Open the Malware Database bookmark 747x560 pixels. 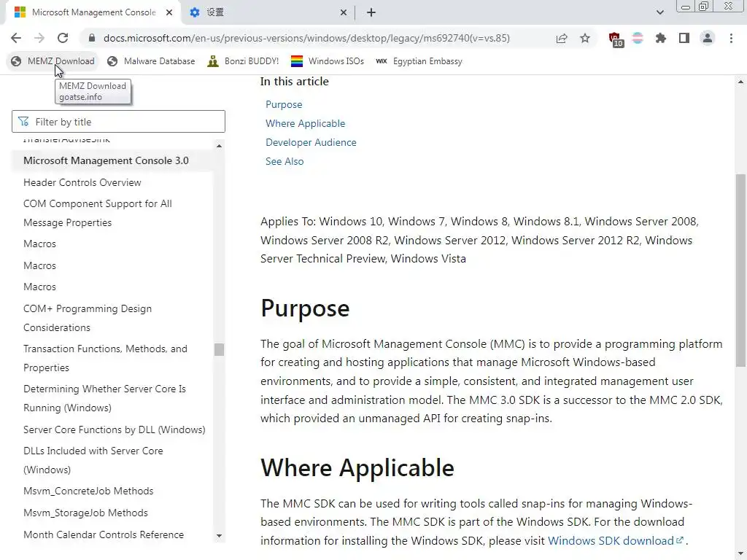tap(151, 61)
